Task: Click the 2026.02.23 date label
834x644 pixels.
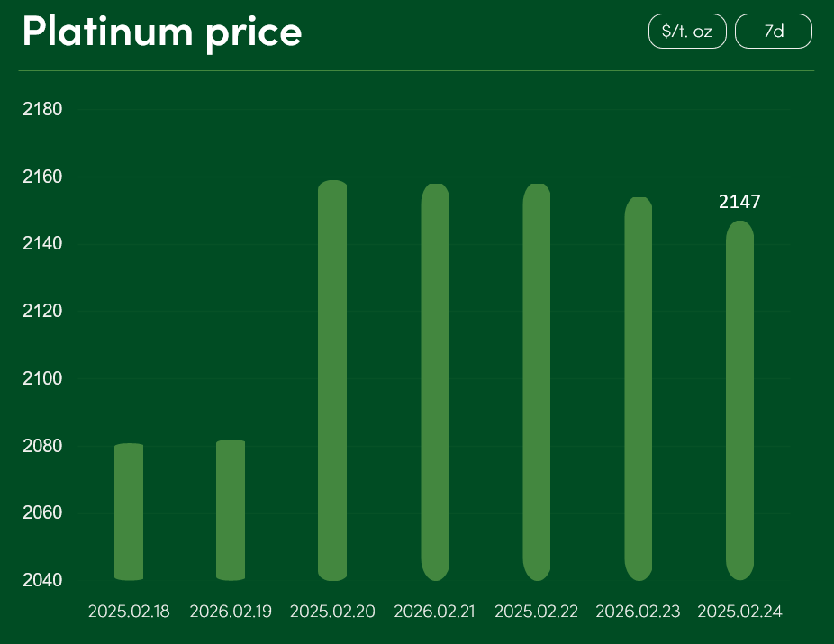Action: 639,612
